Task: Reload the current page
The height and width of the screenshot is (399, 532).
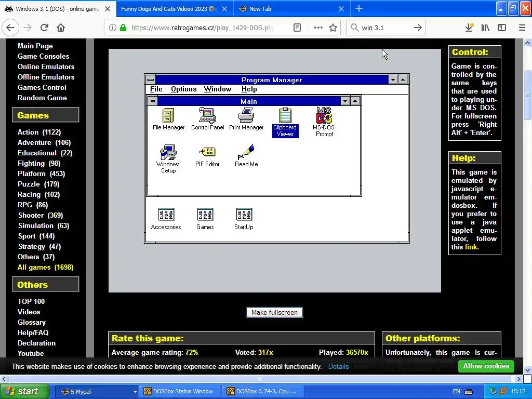Action: tap(44, 28)
